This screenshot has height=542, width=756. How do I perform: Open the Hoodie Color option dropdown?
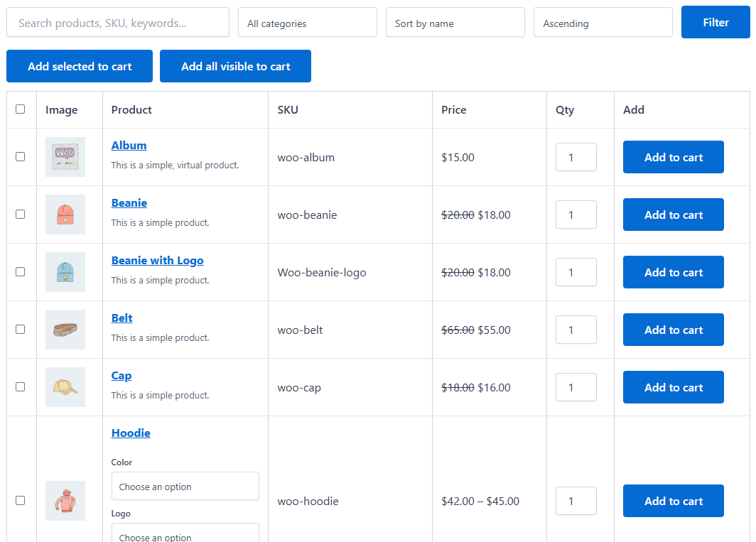pos(185,486)
